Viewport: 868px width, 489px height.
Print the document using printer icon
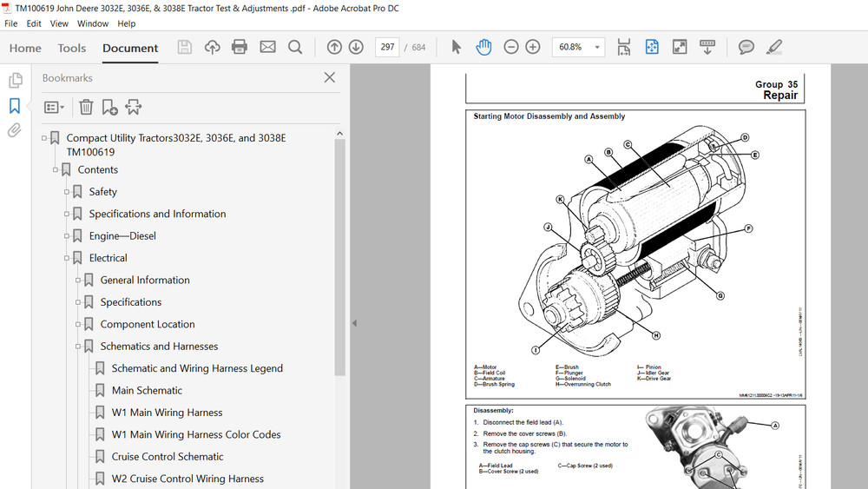click(240, 47)
